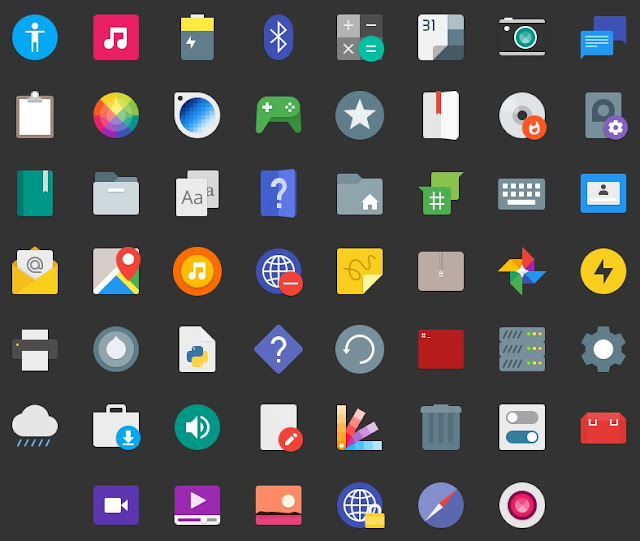
Task: Launch the calculator icon
Action: [360, 38]
